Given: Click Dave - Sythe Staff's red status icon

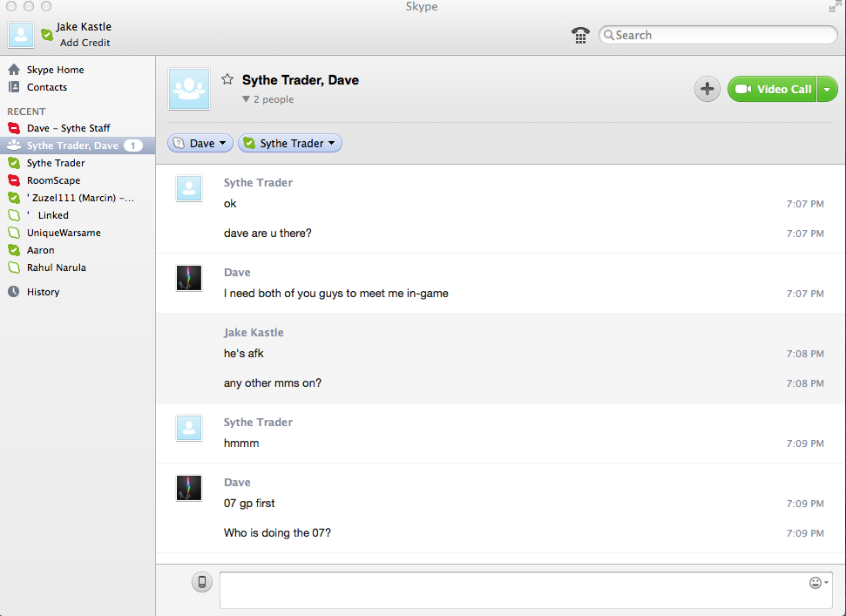Looking at the screenshot, I should coord(14,128).
